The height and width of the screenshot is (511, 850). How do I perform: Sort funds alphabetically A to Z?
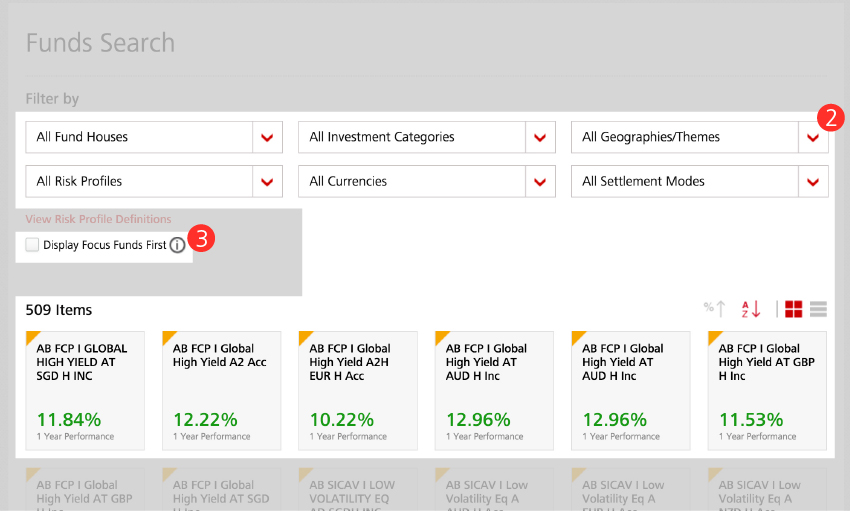751,309
